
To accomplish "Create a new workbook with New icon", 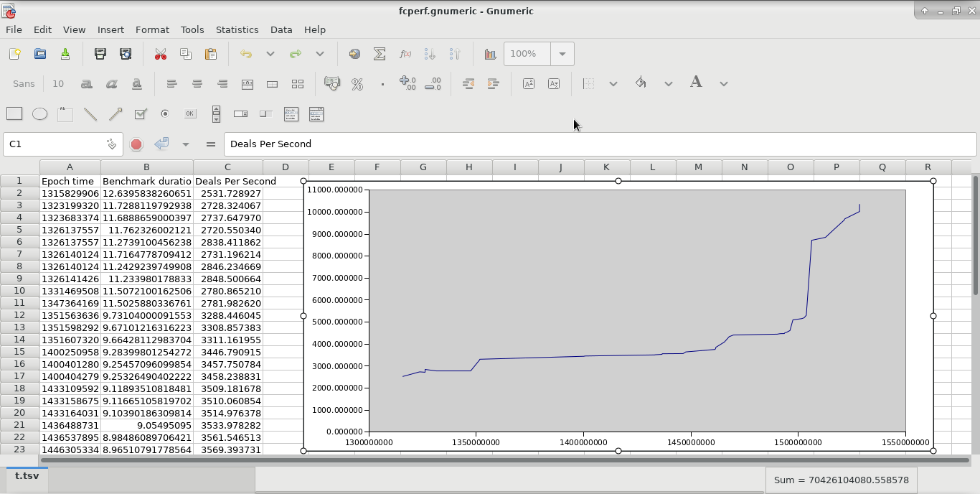I will click(14, 54).
